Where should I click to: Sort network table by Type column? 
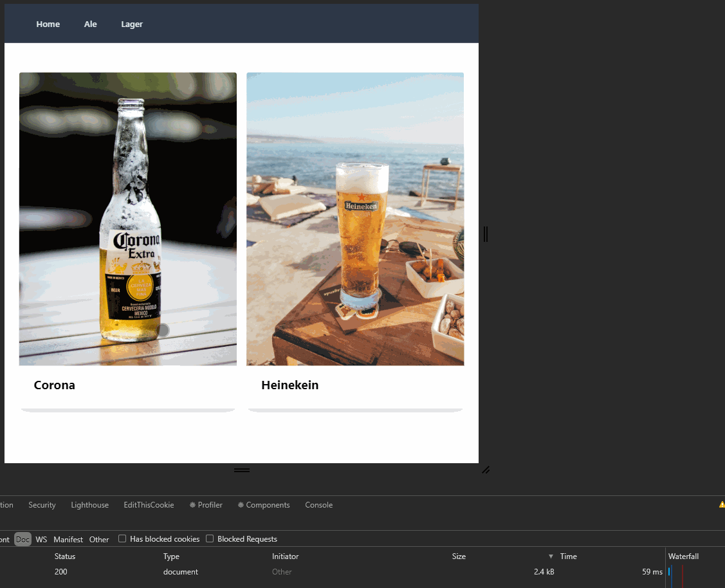[171, 556]
